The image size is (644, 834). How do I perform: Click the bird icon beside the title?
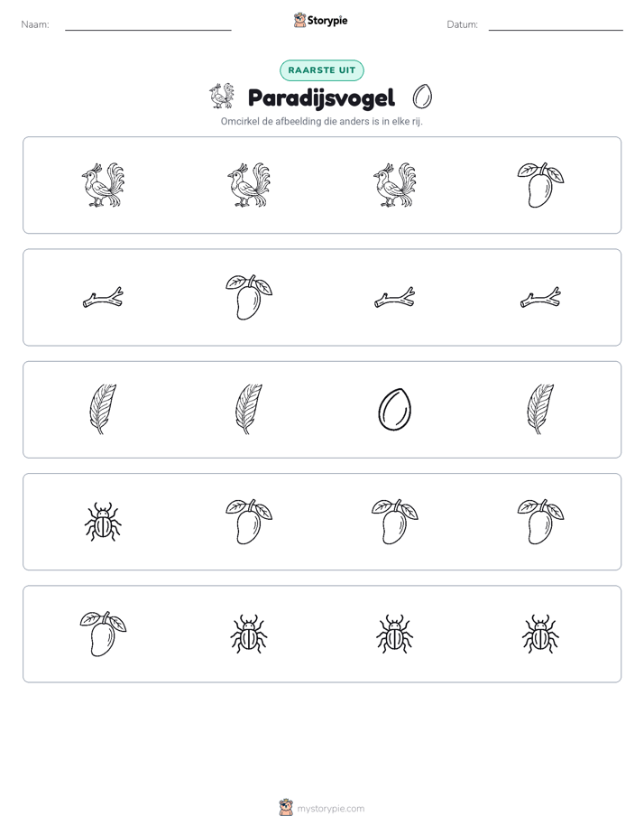[222, 96]
